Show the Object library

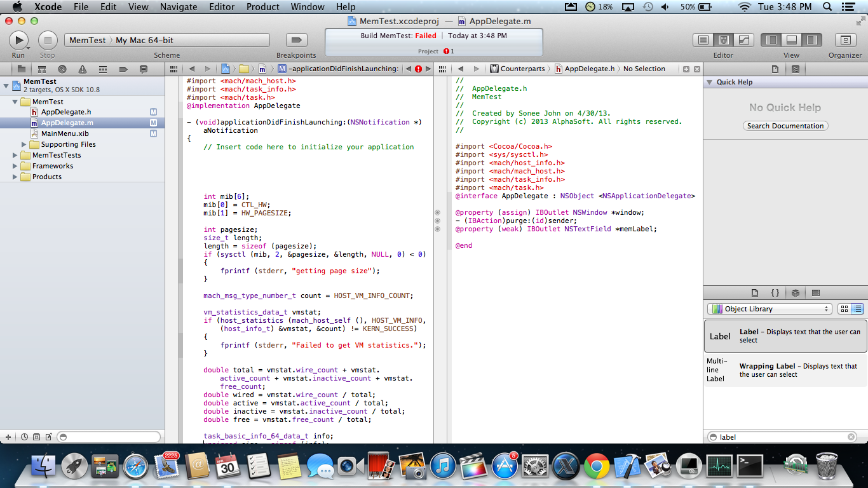796,293
